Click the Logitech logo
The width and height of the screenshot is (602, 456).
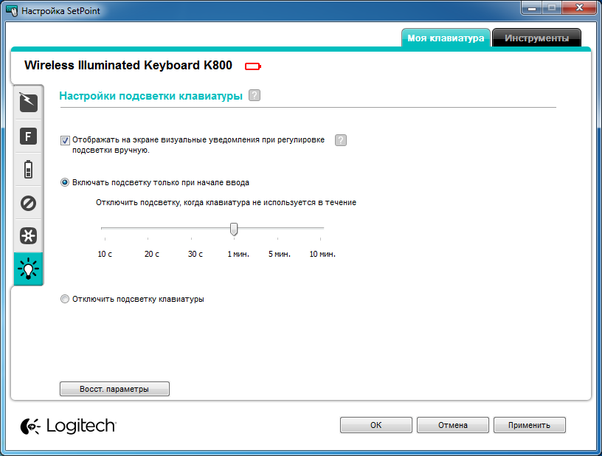(68, 426)
